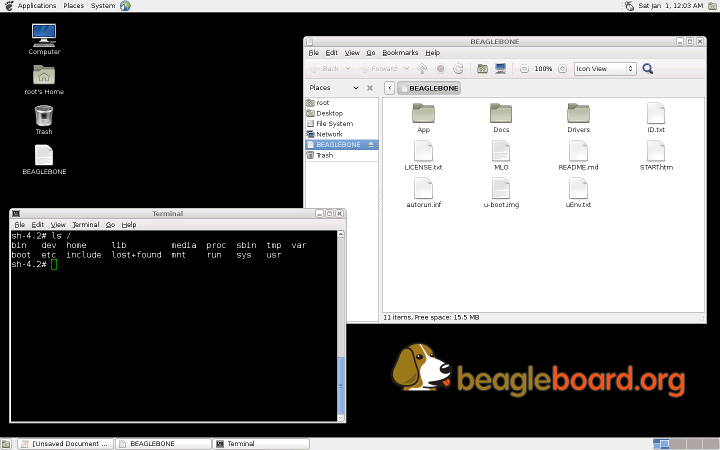
Task: Select File System in Places sidebar
Action: 334,124
